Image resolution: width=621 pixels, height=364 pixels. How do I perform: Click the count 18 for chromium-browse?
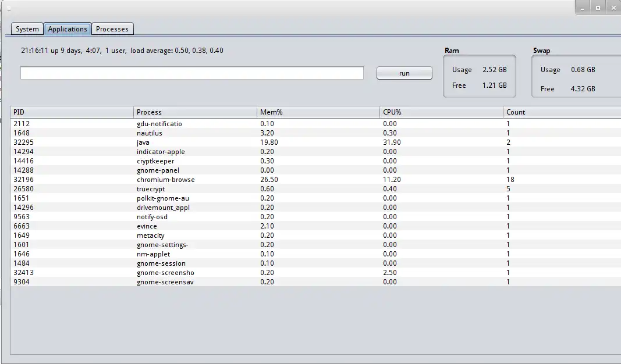click(510, 180)
